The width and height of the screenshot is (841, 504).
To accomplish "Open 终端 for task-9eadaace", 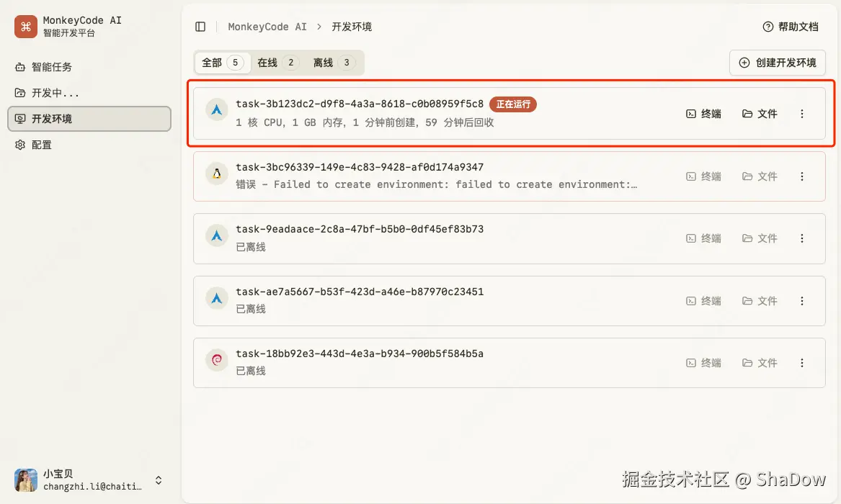I will click(703, 238).
